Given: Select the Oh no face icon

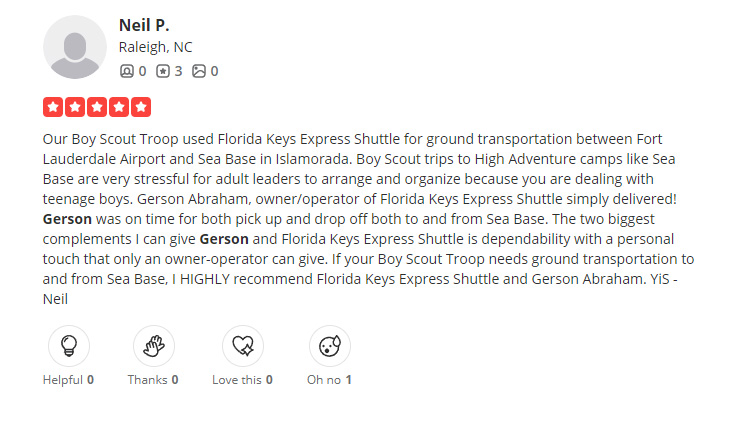Looking at the screenshot, I should pyautogui.click(x=329, y=346).
